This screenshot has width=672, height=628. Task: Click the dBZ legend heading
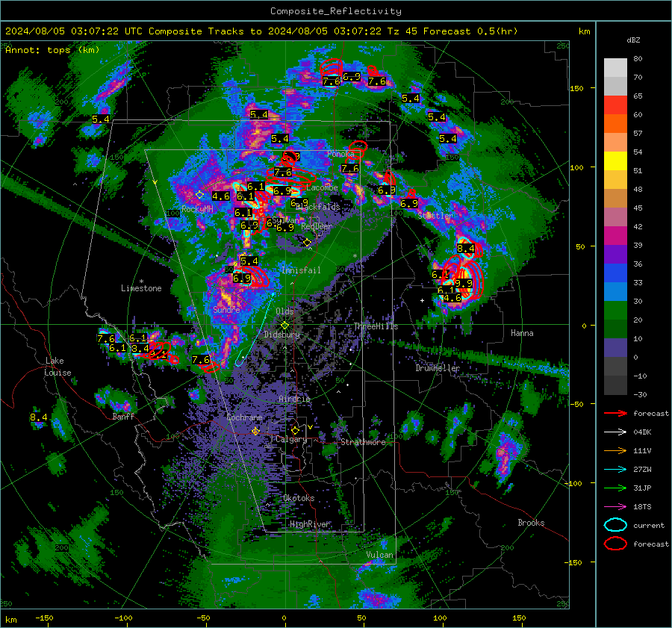[633, 40]
